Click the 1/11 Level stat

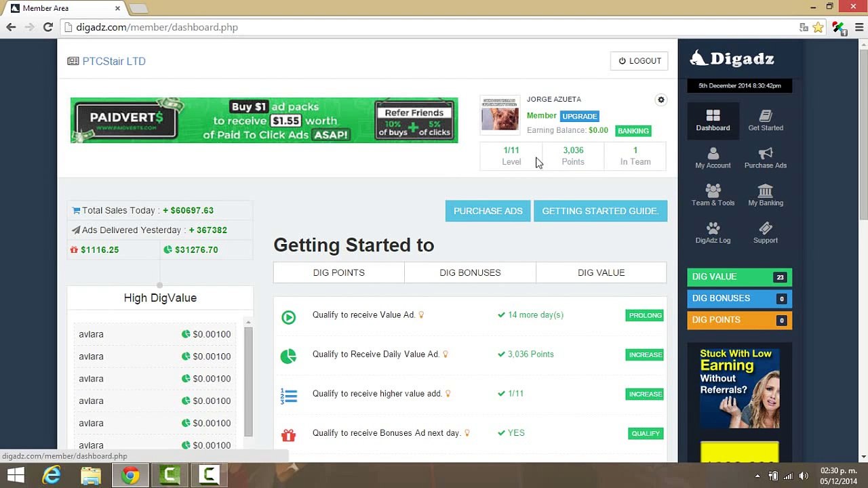click(x=511, y=156)
